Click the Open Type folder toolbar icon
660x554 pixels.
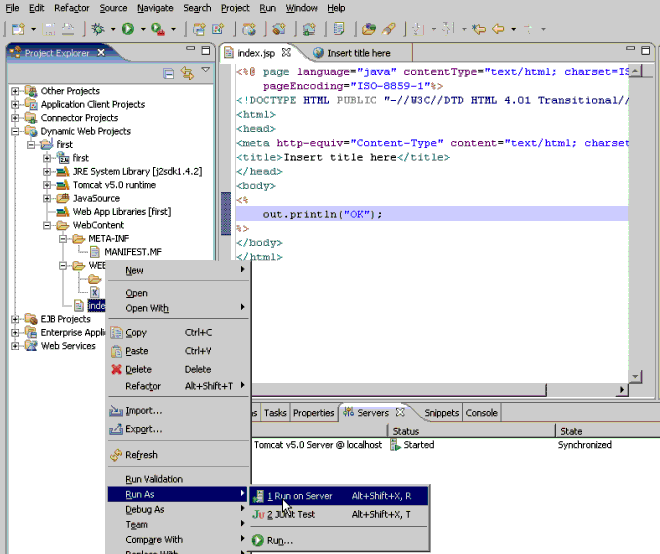(x=369, y=29)
